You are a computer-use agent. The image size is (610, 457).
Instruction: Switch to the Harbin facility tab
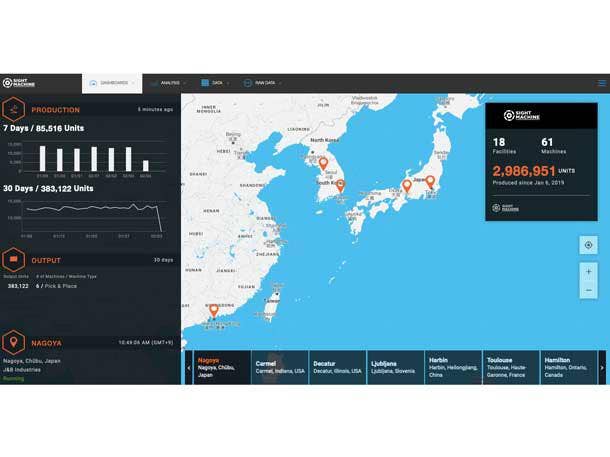pyautogui.click(x=452, y=366)
